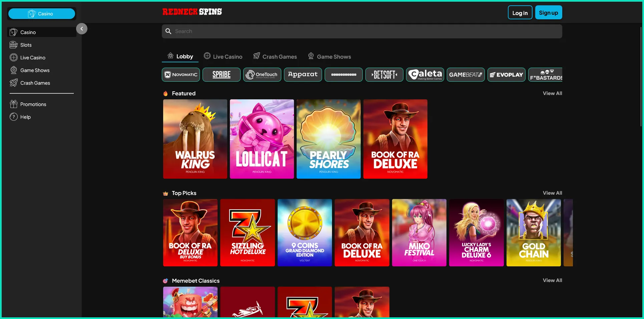This screenshot has height=319, width=644.
Task: Click the Casino cards icon in sidebar
Action: coord(14,32)
